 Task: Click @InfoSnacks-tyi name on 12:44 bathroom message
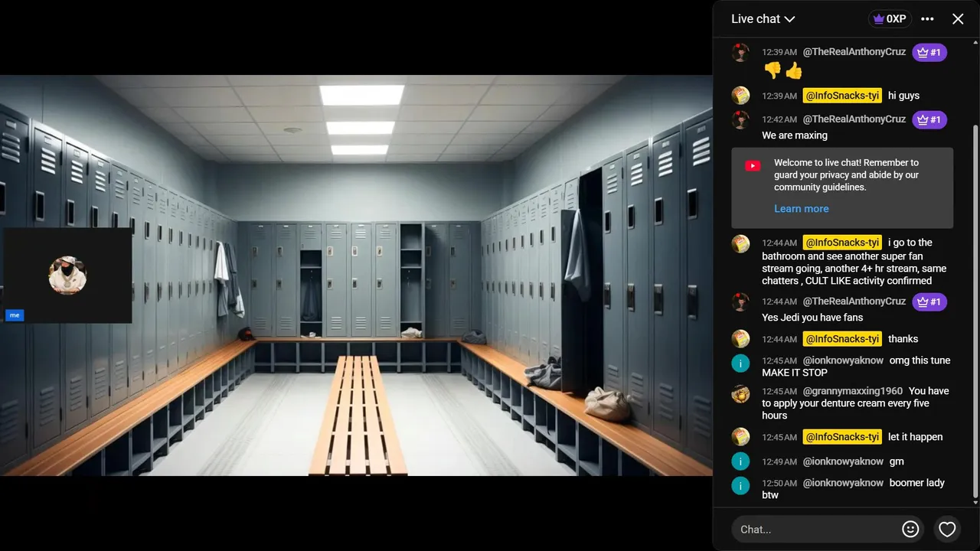(842, 243)
